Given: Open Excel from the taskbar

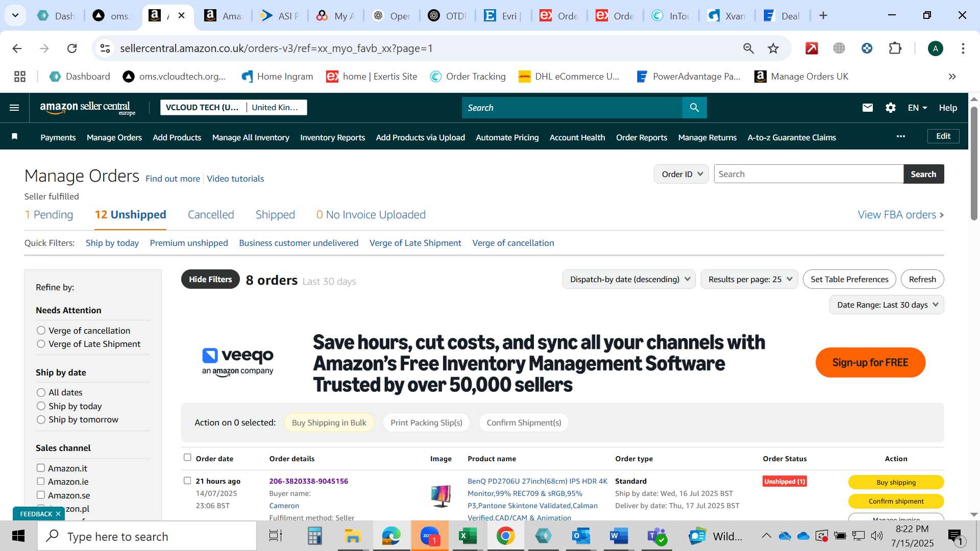Looking at the screenshot, I should click(x=467, y=536).
